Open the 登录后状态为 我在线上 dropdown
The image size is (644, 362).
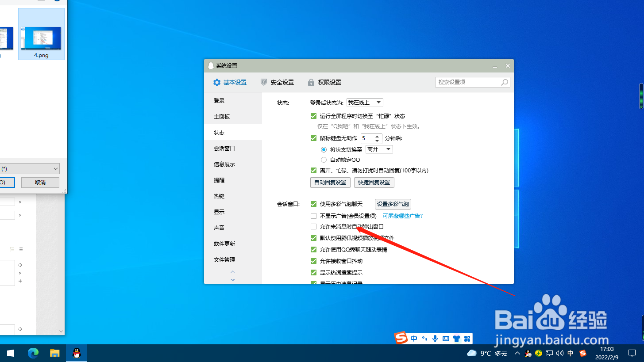pyautogui.click(x=364, y=103)
